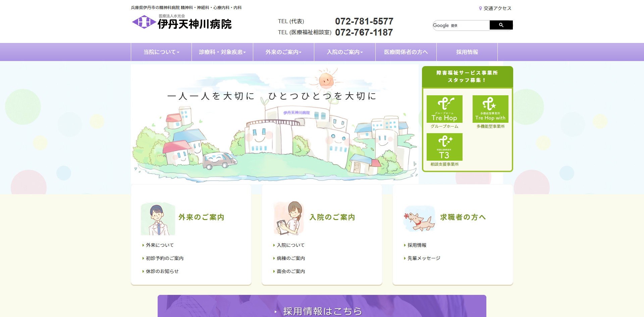This screenshot has height=317, width=644.
Task: Click the 求職者の方へ card heading
Action: (x=463, y=217)
